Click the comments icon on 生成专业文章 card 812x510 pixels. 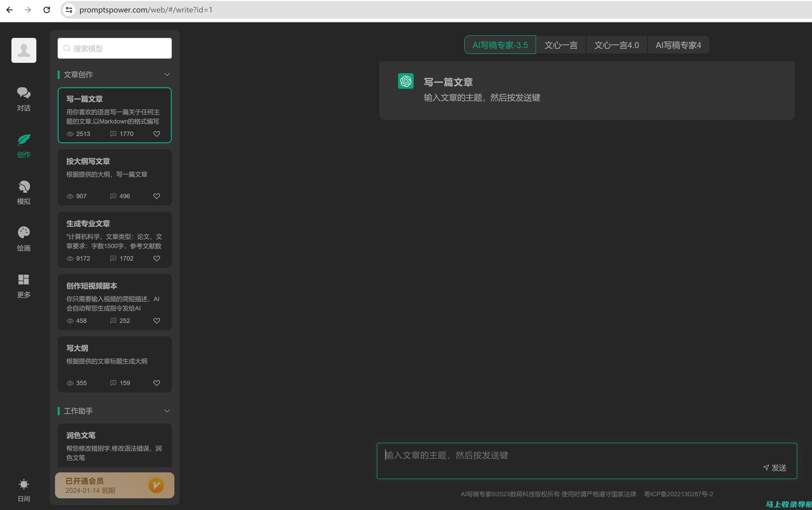[x=113, y=258]
